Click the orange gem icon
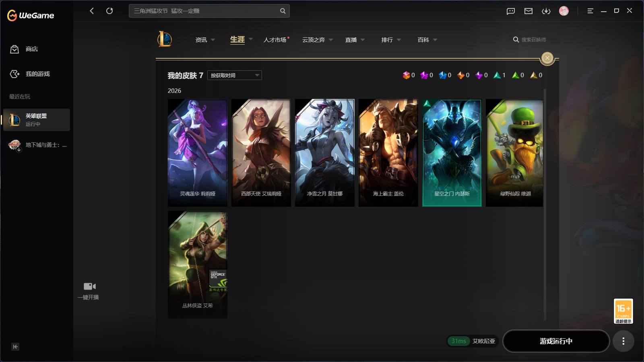This screenshot has height=362, width=644. [x=461, y=75]
